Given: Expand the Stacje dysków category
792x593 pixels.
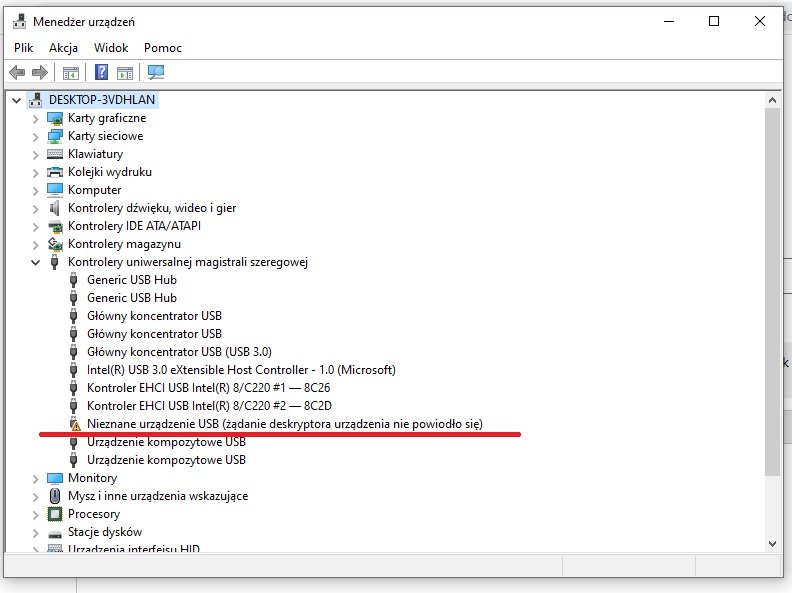Looking at the screenshot, I should click(35, 533).
